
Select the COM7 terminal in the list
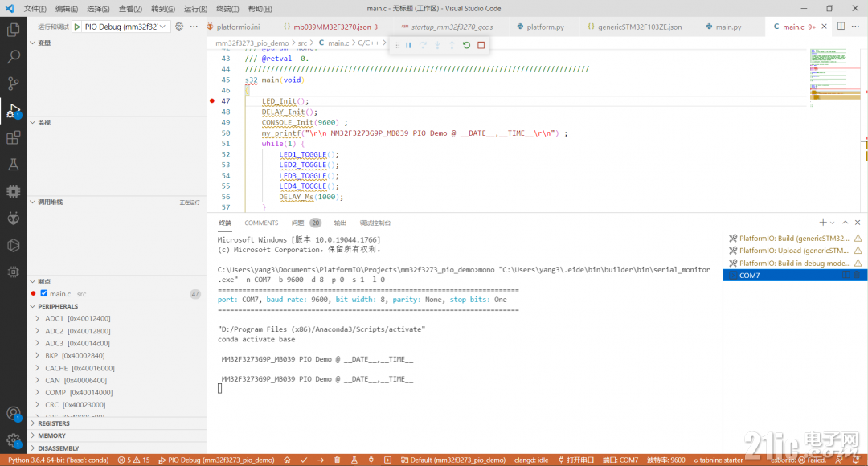pyautogui.click(x=795, y=276)
